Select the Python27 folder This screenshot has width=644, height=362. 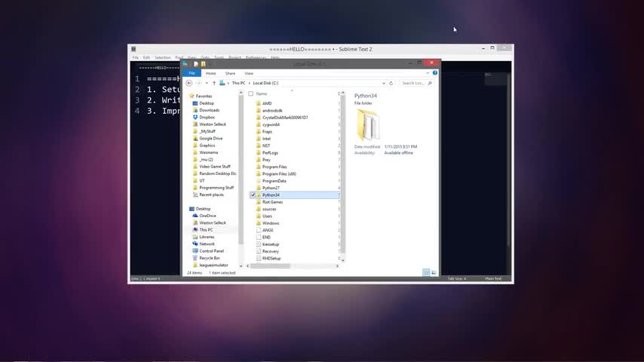coord(271,188)
